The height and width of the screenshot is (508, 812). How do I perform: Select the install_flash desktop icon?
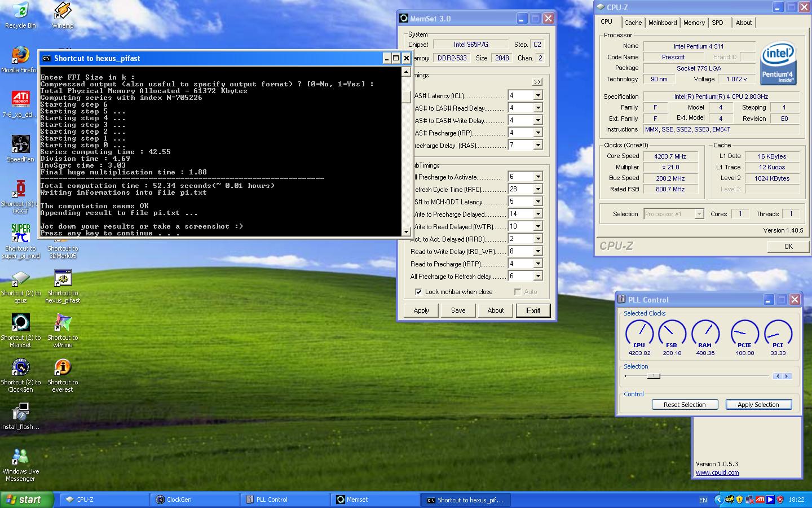[20, 416]
